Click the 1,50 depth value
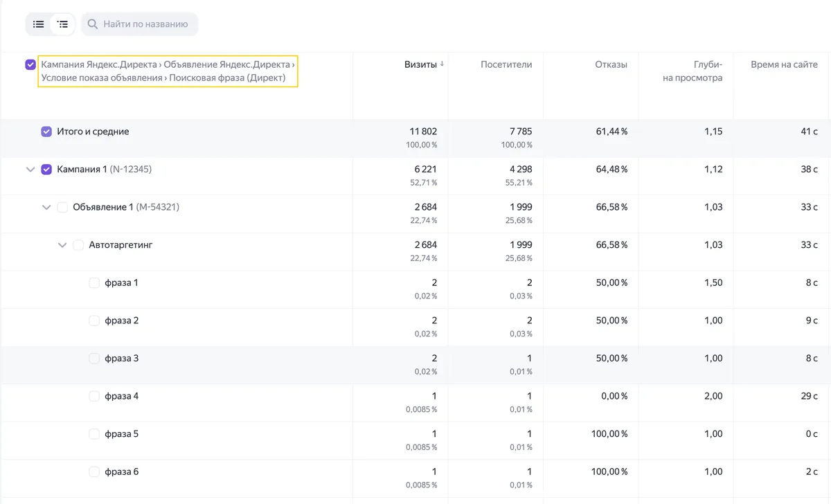Viewport: 831px width, 504px height. click(713, 282)
